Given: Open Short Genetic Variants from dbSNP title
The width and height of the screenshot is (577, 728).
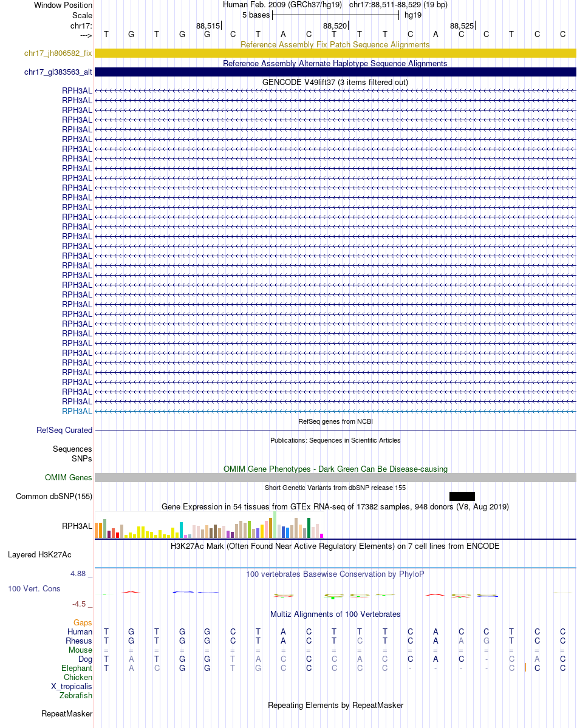Looking at the screenshot, I should click(335, 488).
